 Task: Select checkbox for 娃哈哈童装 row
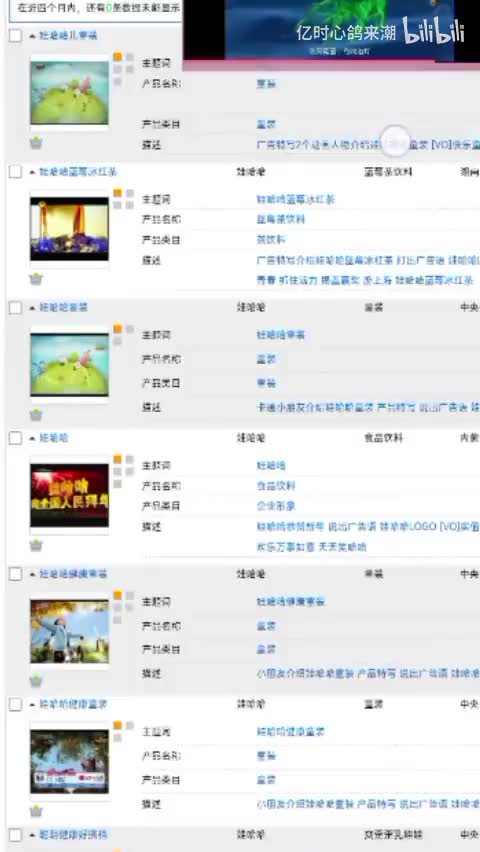(x=15, y=308)
